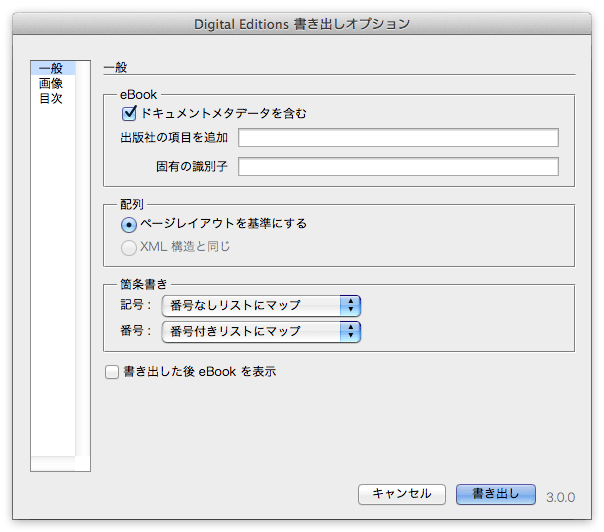Enable 書き出した後 eBook を表示 checkbox
604x532 pixels.
[112, 372]
